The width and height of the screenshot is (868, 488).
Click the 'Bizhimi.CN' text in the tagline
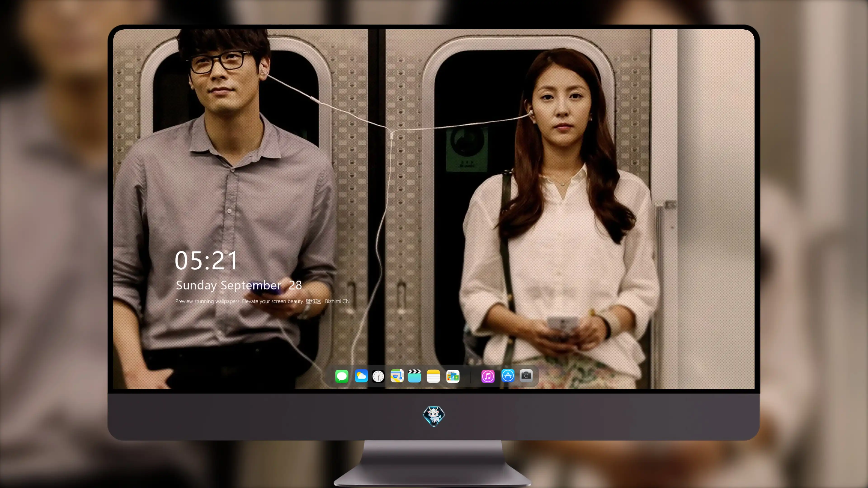[x=337, y=301]
